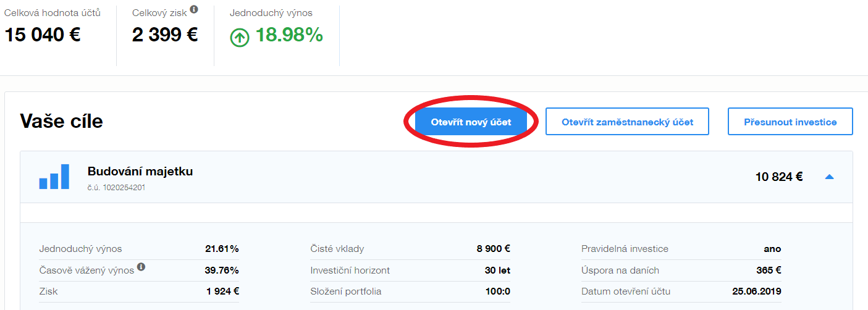Select the Pravidelná investice ano value
This screenshot has width=868, height=310.
pyautogui.click(x=772, y=249)
